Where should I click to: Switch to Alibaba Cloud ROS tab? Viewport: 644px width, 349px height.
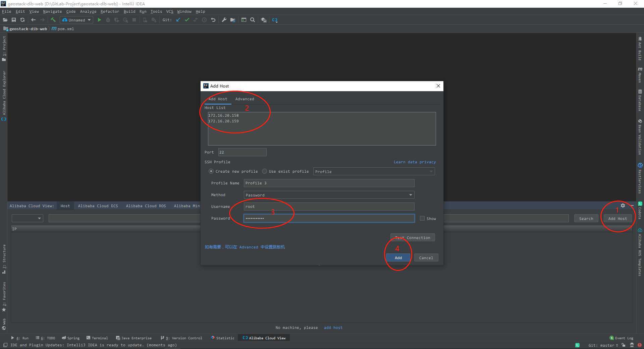tap(146, 206)
